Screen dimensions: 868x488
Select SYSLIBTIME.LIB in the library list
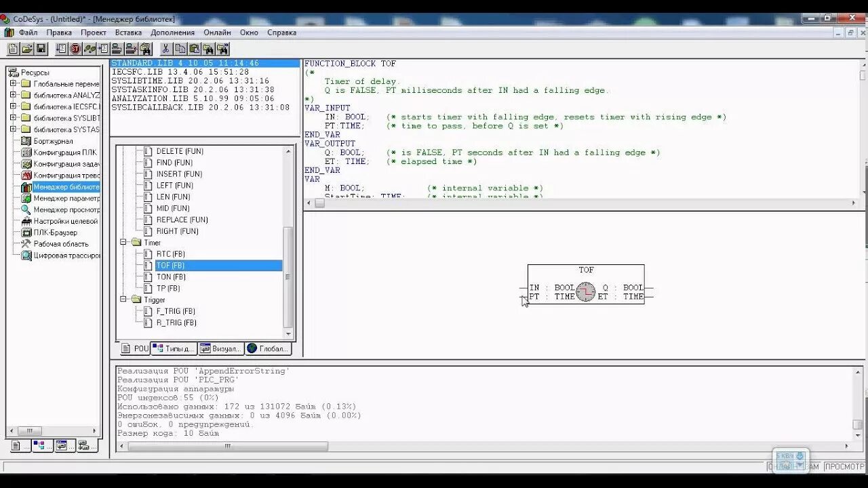[205, 81]
